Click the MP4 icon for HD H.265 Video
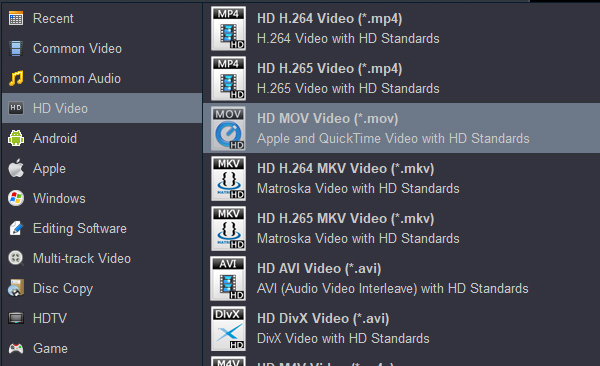 228,78
